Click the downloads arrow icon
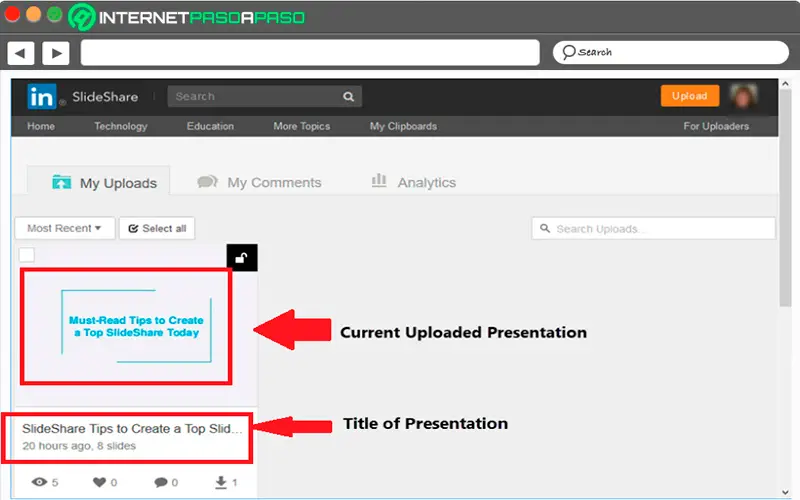800x500 pixels. pyautogui.click(x=221, y=482)
